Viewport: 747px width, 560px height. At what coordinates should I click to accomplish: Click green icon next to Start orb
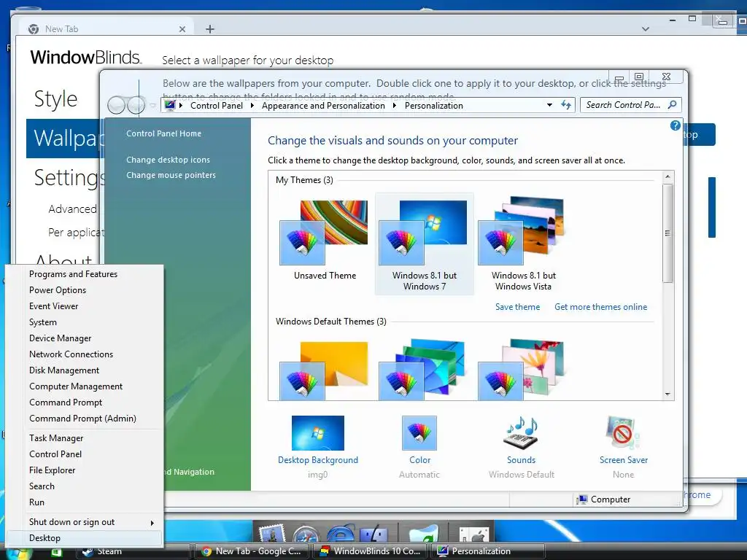pyautogui.click(x=56, y=553)
